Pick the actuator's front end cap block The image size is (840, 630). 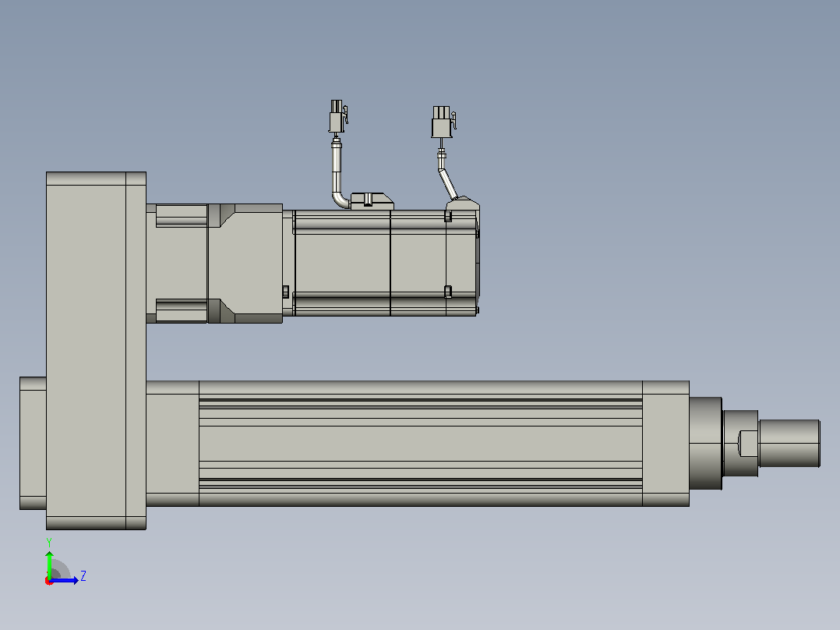(666, 444)
